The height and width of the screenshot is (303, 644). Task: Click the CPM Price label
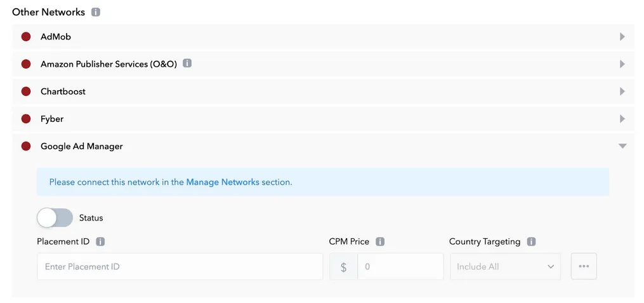[349, 242]
